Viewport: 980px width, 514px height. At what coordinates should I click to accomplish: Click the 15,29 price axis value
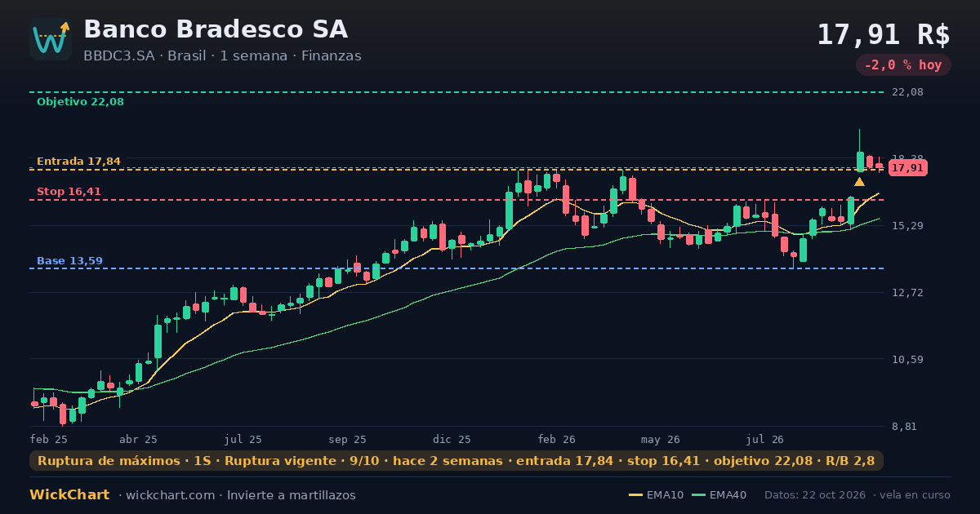tap(907, 225)
